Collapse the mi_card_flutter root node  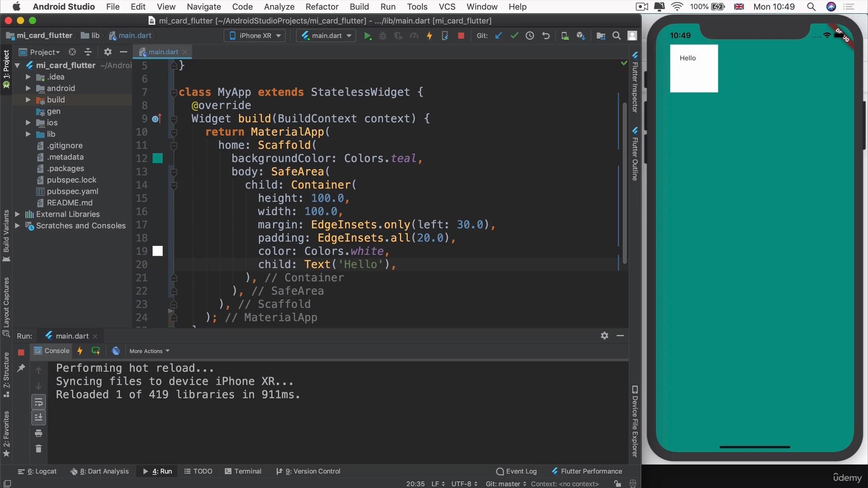(17, 66)
